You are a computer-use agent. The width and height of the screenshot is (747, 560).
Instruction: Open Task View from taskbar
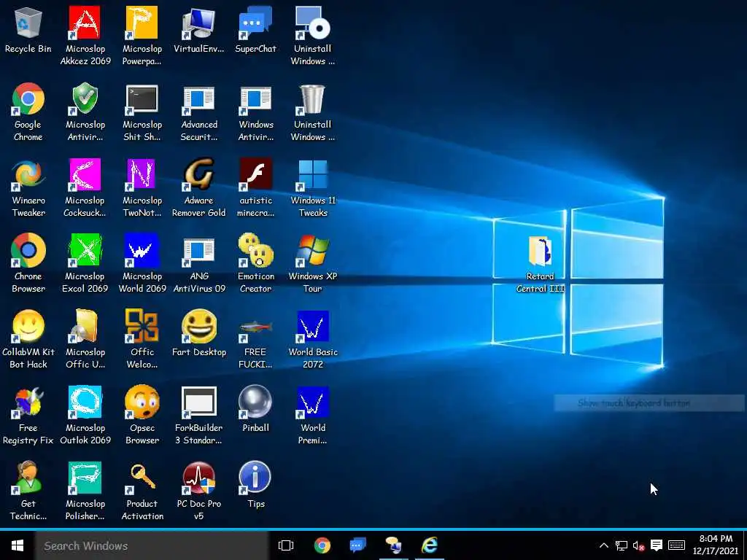[286, 545]
